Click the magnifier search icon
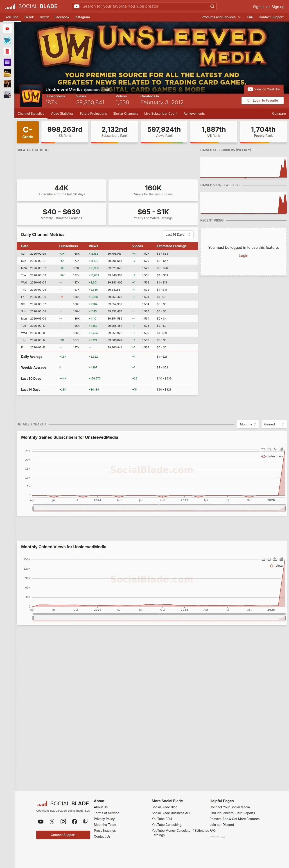289x868 pixels. 212,6
